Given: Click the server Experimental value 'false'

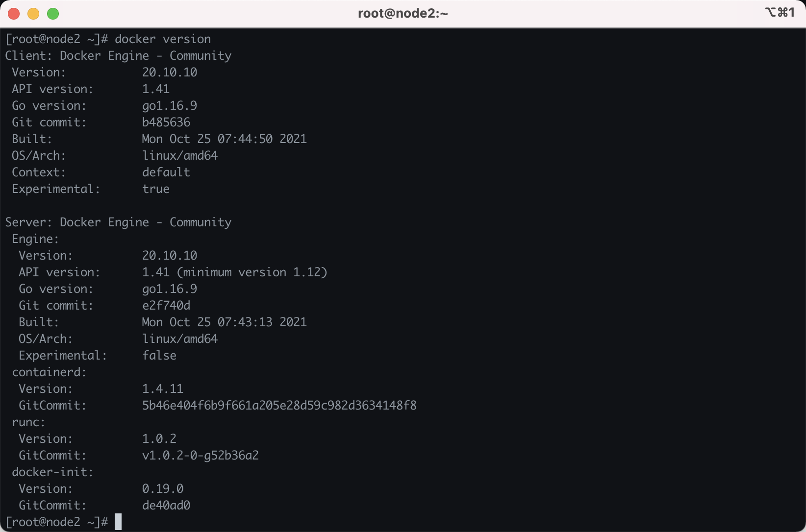Looking at the screenshot, I should pyautogui.click(x=159, y=356).
